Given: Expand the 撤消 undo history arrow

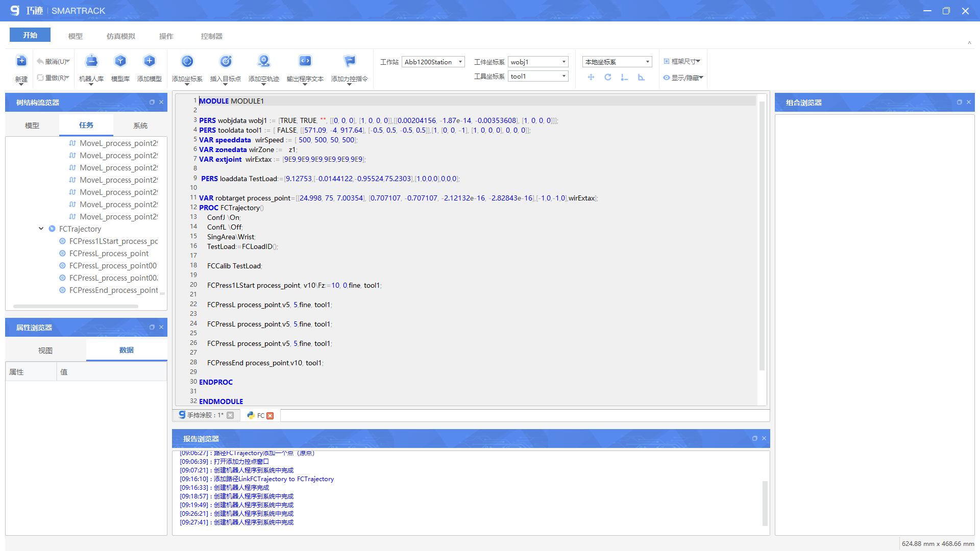Looking at the screenshot, I should tap(68, 61).
